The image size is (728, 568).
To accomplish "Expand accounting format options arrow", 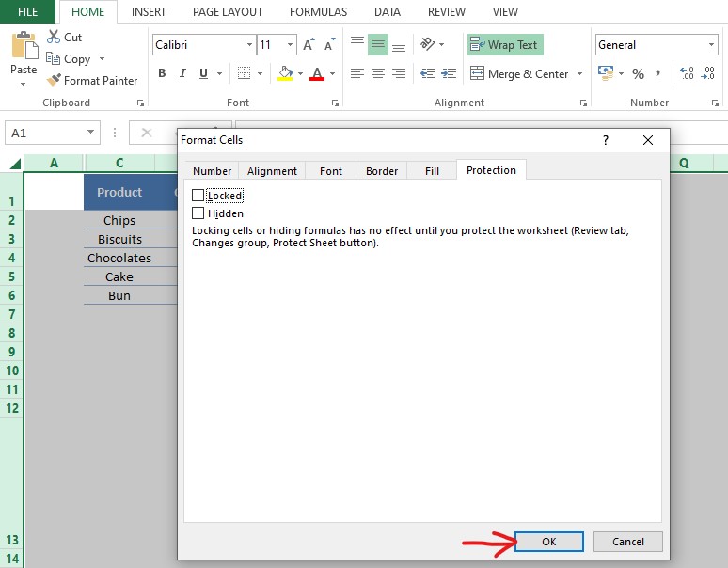I will click(x=621, y=73).
